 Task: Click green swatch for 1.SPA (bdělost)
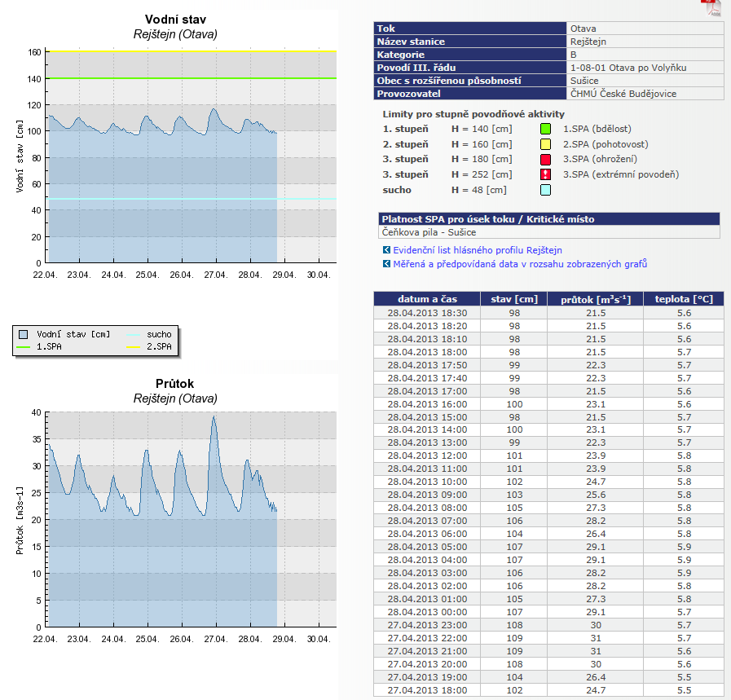pyautogui.click(x=546, y=129)
